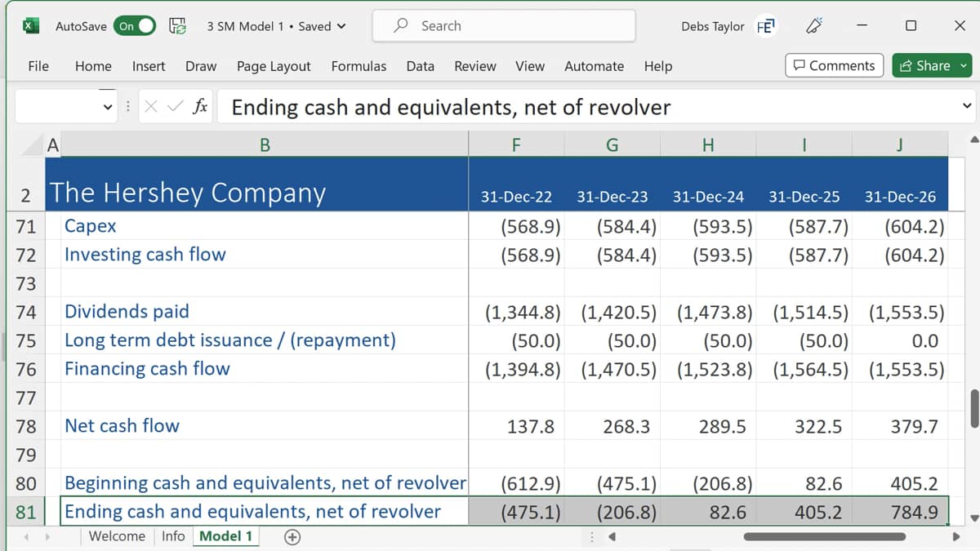This screenshot has height=551, width=980.
Task: Select the Model 1 sheet tab
Action: (225, 536)
